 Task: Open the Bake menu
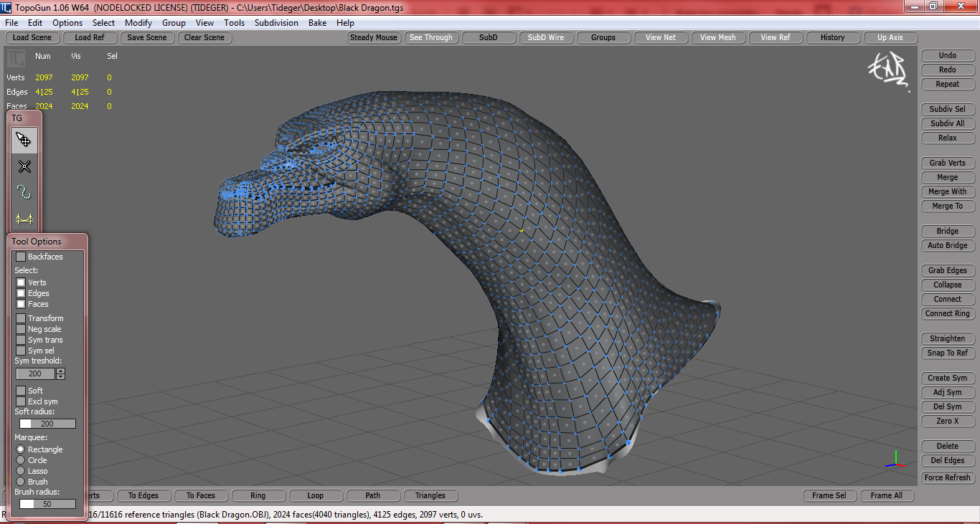pos(317,23)
